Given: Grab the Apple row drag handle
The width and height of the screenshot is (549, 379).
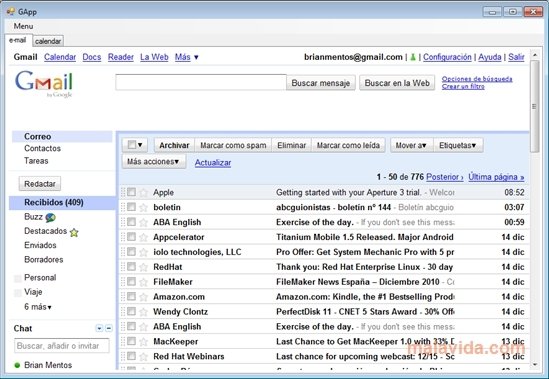Looking at the screenshot, I should click(123, 192).
